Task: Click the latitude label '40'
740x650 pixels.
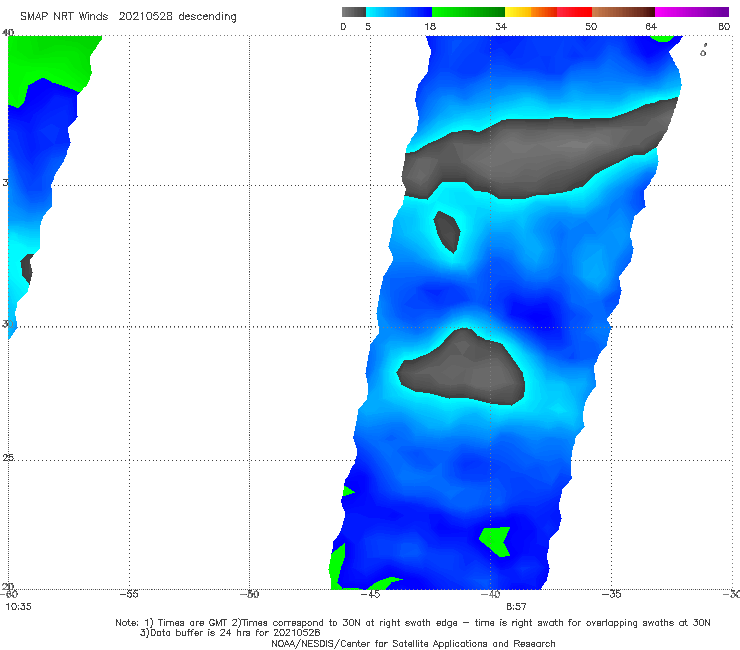Action: 8,33
